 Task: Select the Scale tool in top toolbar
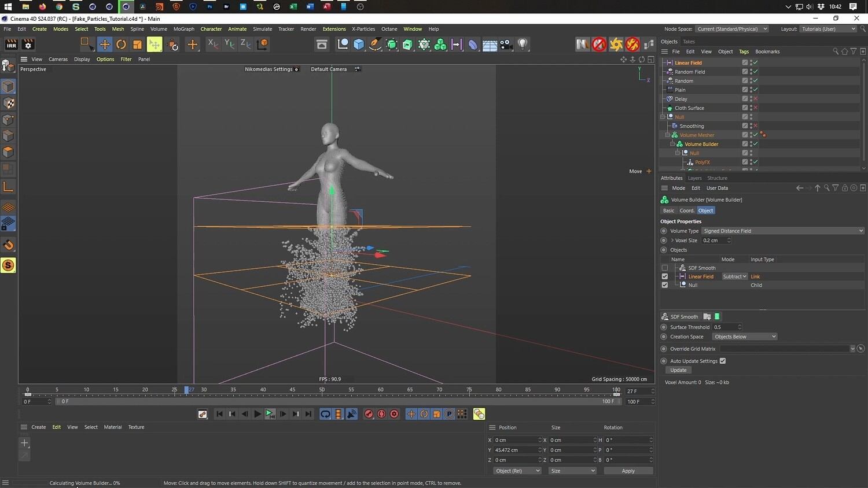click(137, 45)
